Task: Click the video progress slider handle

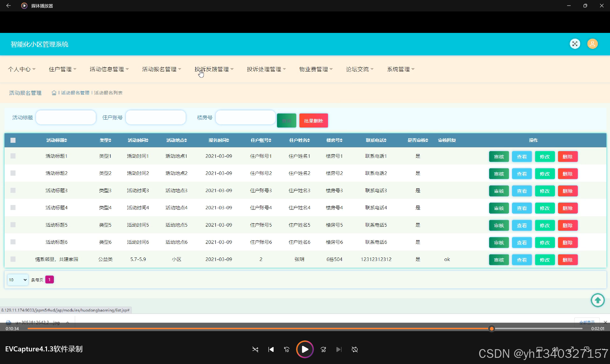Action: pyautogui.click(x=492, y=328)
